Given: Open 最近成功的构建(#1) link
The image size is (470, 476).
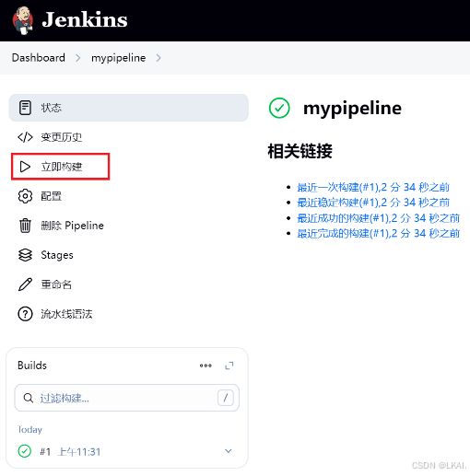Looking at the screenshot, I should [379, 218].
